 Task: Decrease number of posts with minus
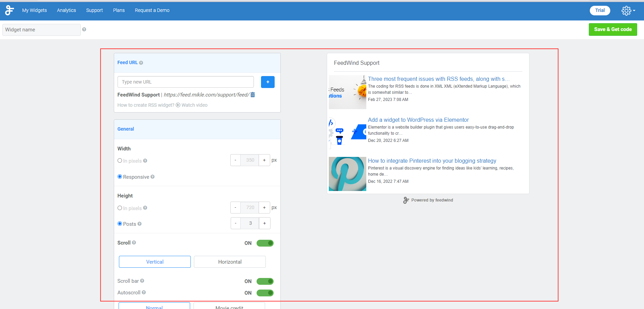[236, 223]
